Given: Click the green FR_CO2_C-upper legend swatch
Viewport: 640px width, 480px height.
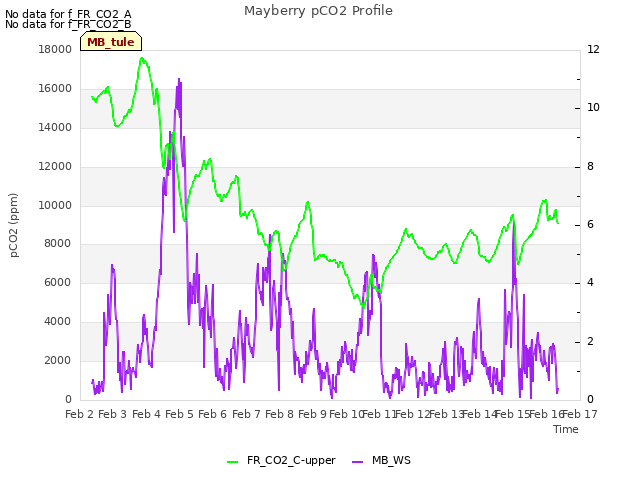Looking at the screenshot, I should (232, 462).
